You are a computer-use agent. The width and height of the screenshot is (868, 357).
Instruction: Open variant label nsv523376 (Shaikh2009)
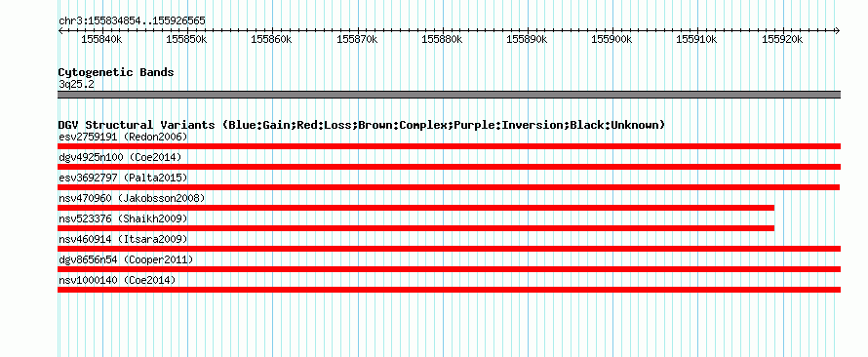coord(123,218)
